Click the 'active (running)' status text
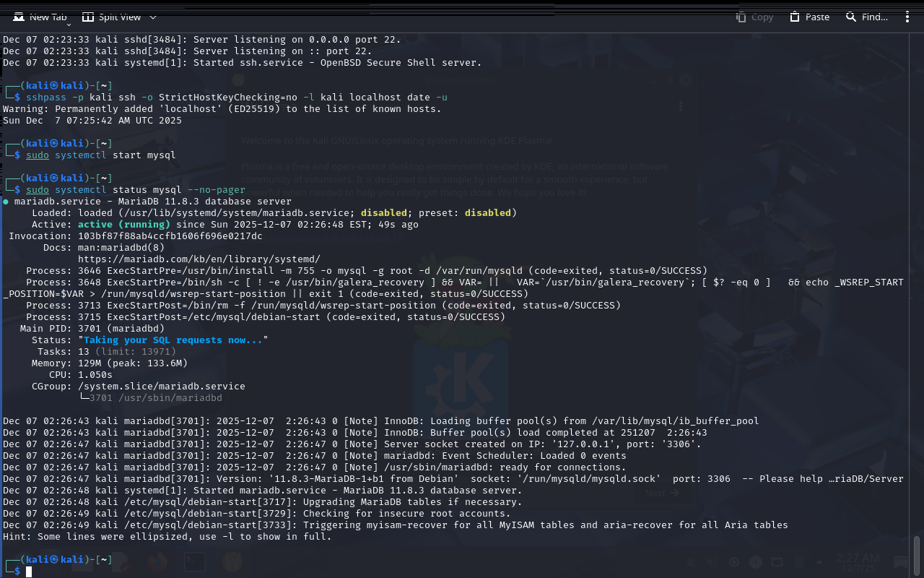The width and height of the screenshot is (924, 578). [123, 225]
